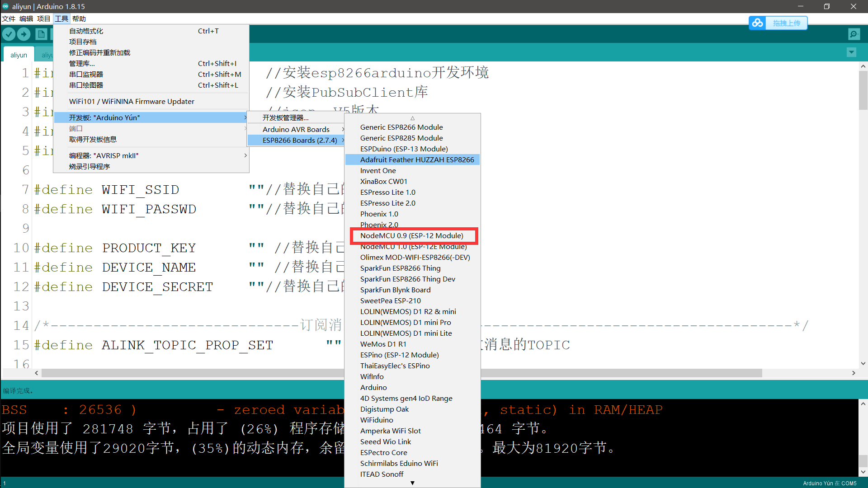Select Generic ESP8285 Module board

(412, 138)
